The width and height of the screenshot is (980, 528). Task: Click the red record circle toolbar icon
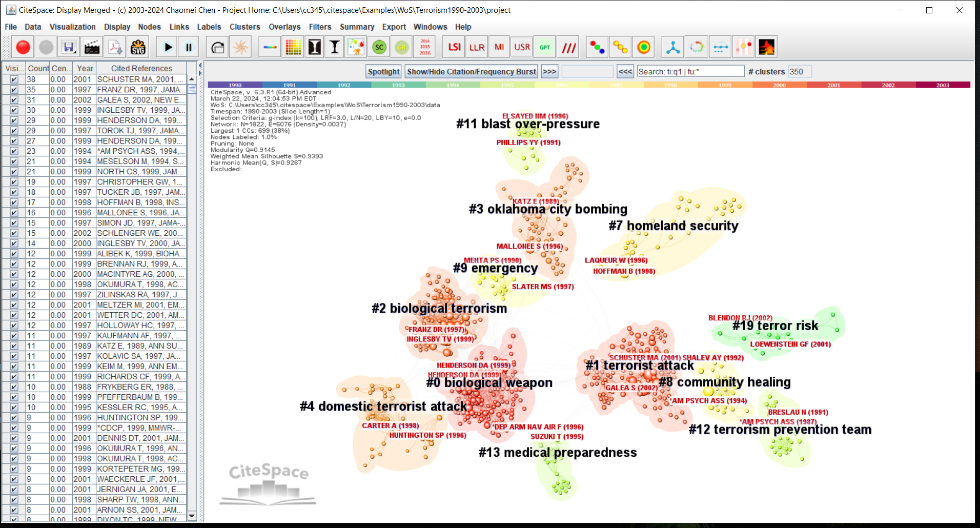(23, 47)
